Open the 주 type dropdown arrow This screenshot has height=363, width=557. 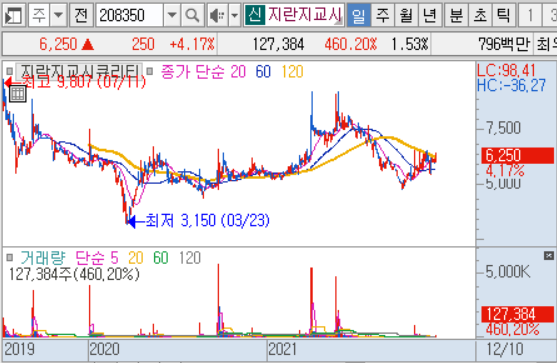58,15
